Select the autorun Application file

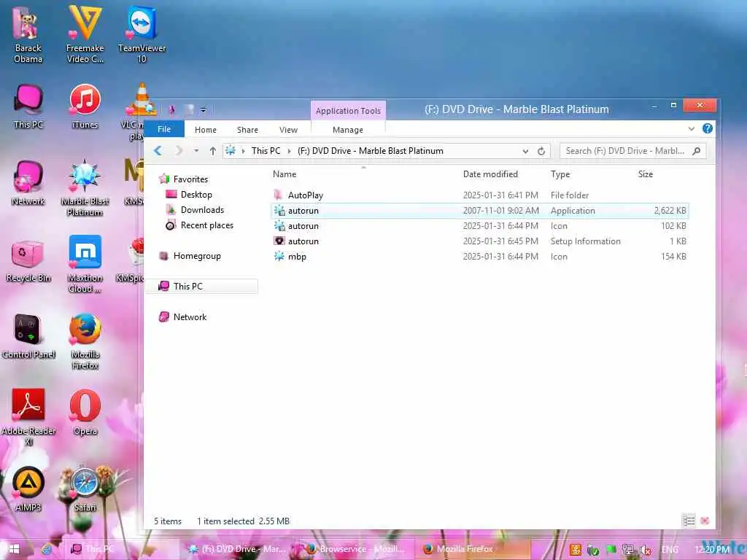pyautogui.click(x=480, y=211)
